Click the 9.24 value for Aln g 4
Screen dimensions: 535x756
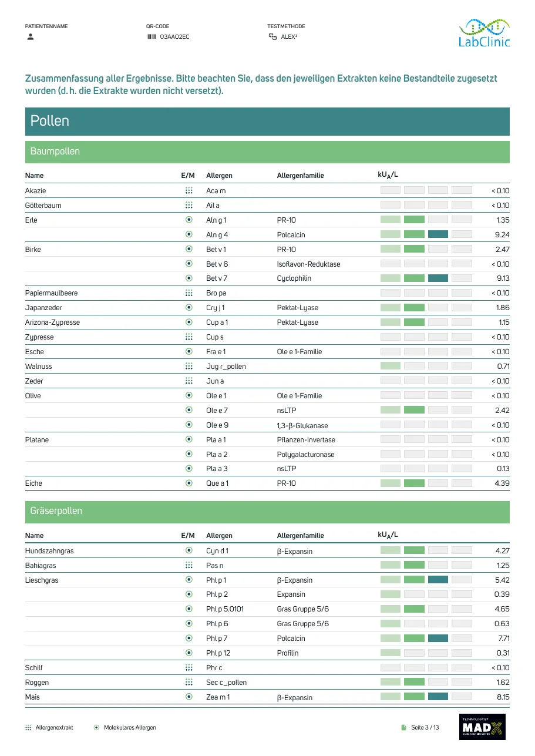point(502,234)
